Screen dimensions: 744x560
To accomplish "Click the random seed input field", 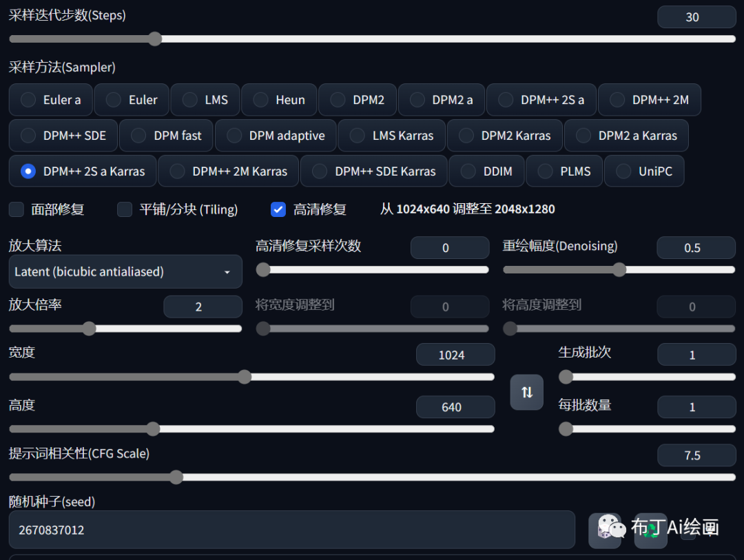I will 291,530.
